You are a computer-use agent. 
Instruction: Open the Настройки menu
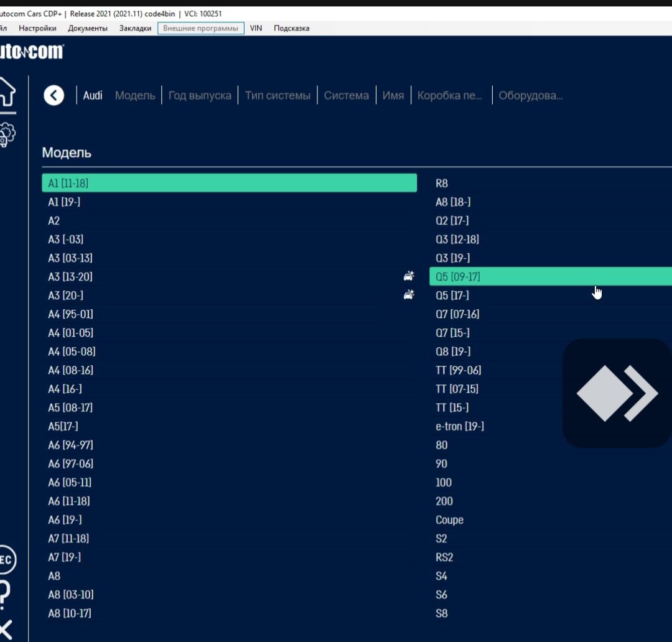(x=37, y=28)
